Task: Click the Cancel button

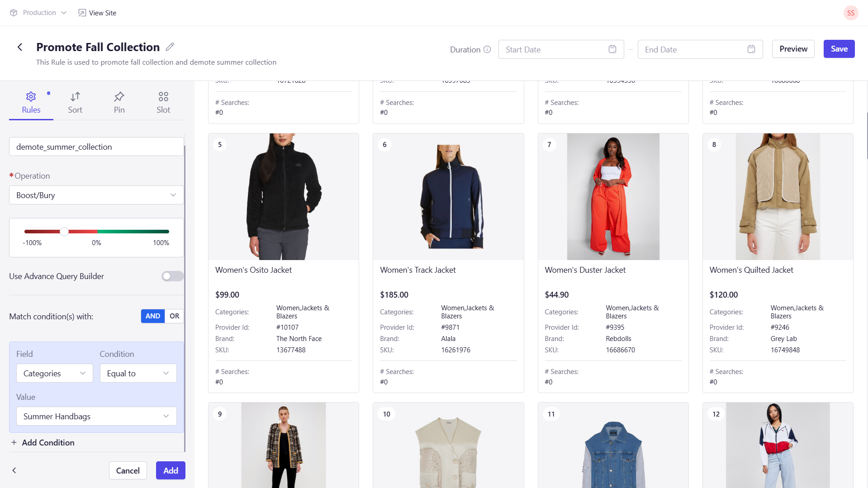Action: point(128,470)
